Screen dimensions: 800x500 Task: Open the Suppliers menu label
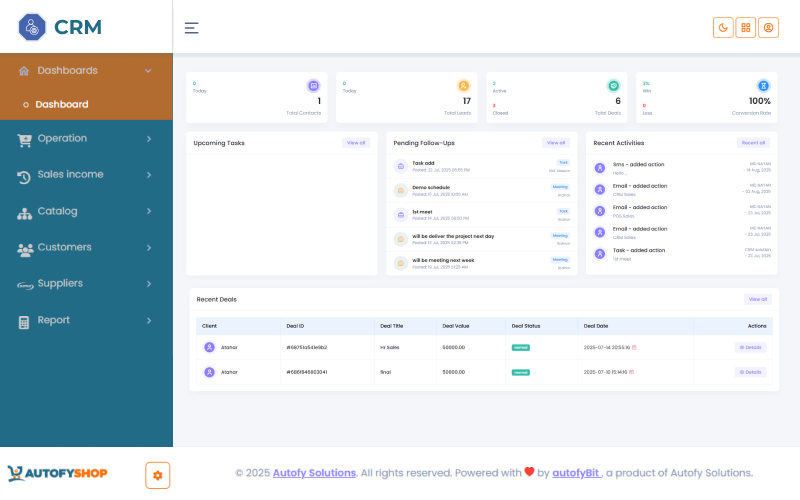pos(60,284)
